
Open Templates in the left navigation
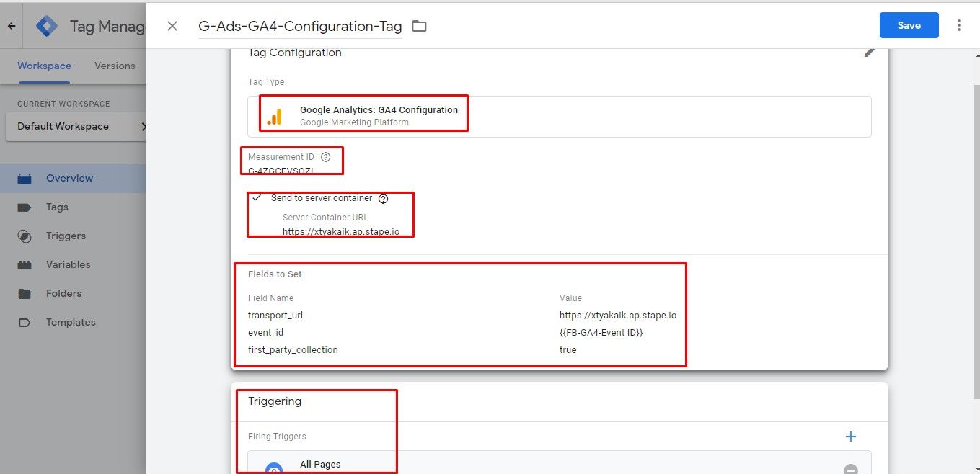tap(71, 322)
